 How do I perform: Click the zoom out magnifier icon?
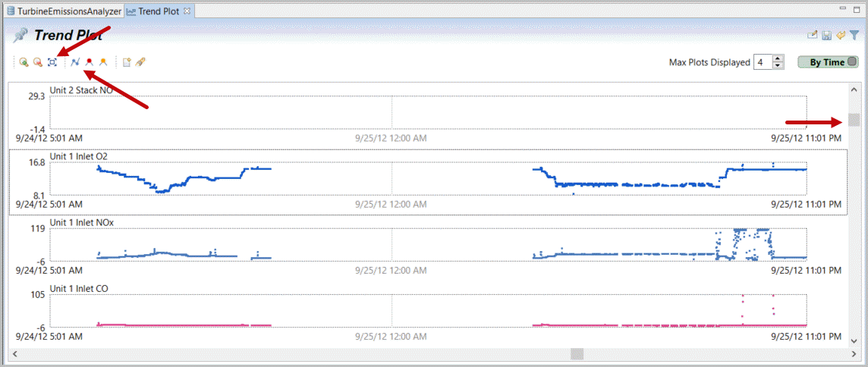(x=37, y=62)
